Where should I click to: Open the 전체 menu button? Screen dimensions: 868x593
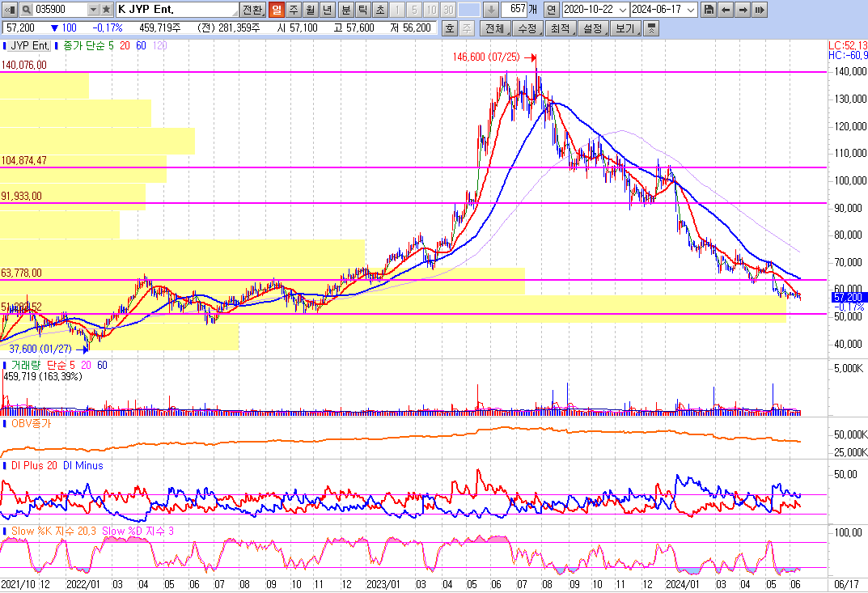(x=495, y=28)
